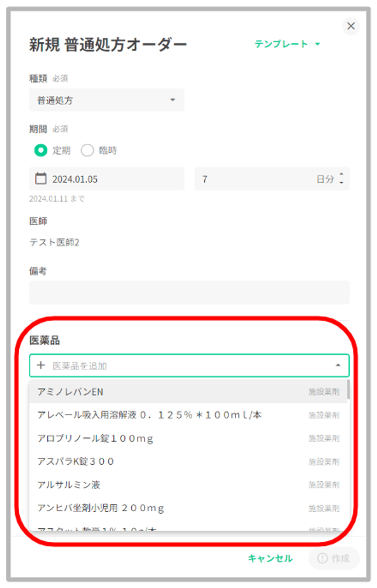Image resolution: width=377 pixels, height=588 pixels.
Task: Click the calendar icon in date field
Action: coord(41,179)
